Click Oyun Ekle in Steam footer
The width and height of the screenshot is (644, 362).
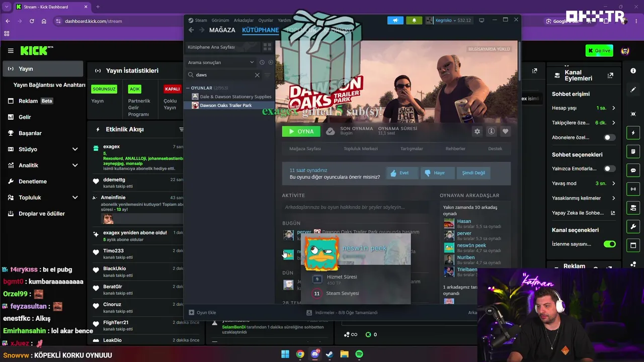tap(202, 313)
